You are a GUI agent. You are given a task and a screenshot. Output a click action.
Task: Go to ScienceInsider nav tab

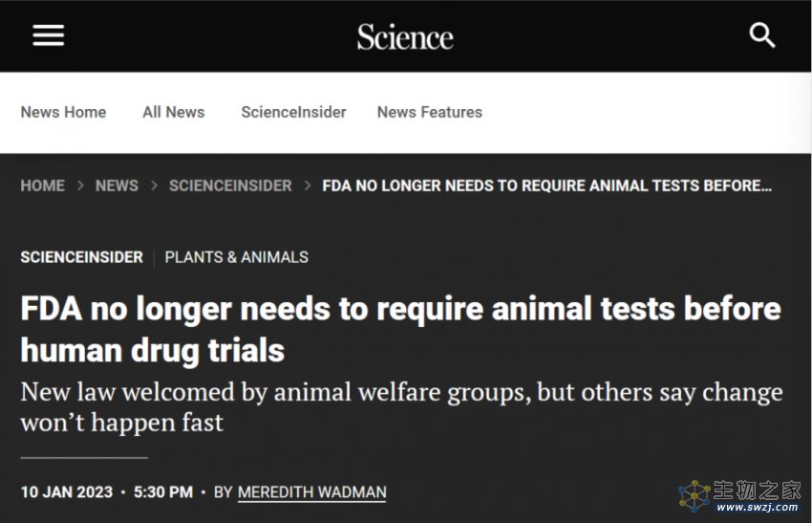click(293, 112)
